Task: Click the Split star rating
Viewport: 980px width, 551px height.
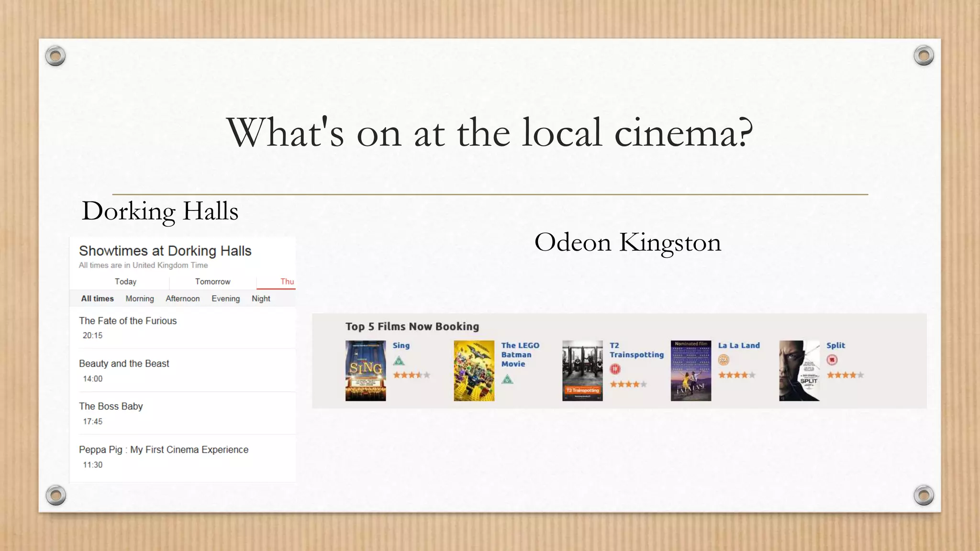Action: (x=845, y=375)
